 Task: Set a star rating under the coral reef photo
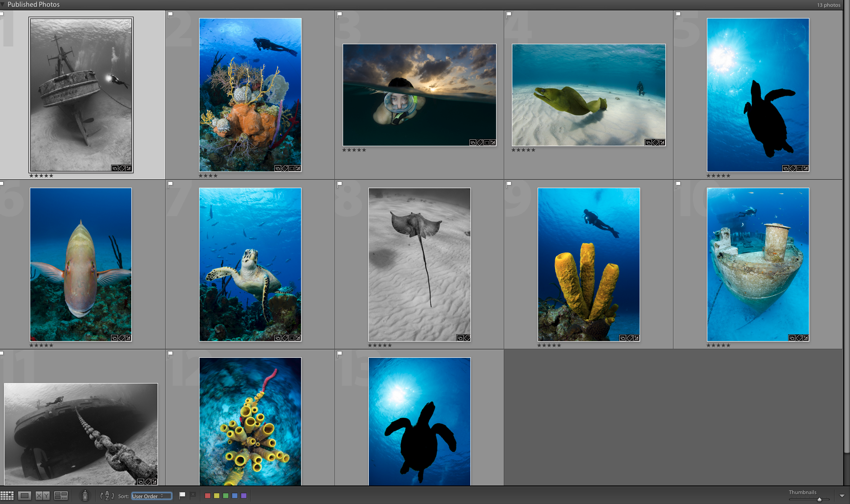click(208, 176)
